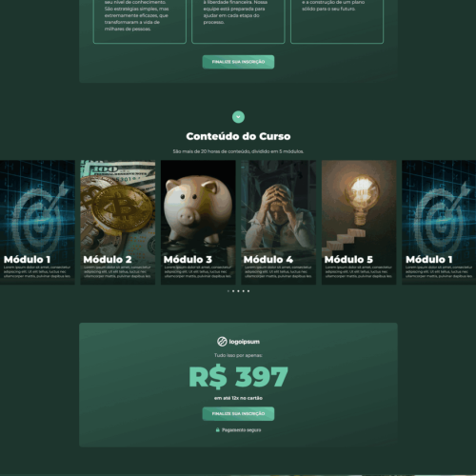The height and width of the screenshot is (476, 476).
Task: Open the Módulo 2 bitcoin card
Action: point(118,222)
